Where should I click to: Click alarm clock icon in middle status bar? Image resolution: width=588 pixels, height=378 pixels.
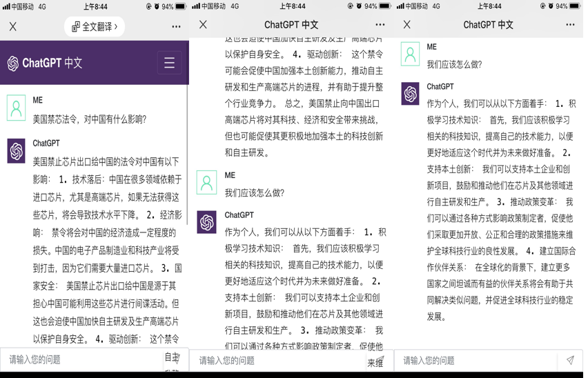point(359,6)
